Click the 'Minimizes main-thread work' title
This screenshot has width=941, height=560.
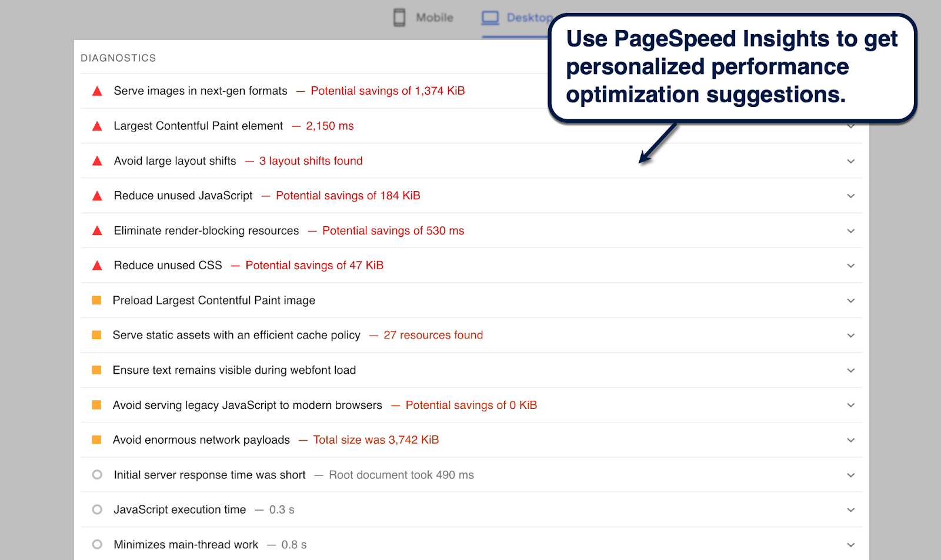pyautogui.click(x=186, y=545)
